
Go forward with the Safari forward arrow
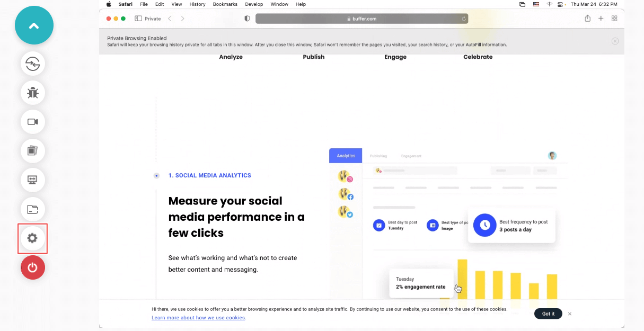pyautogui.click(x=182, y=19)
